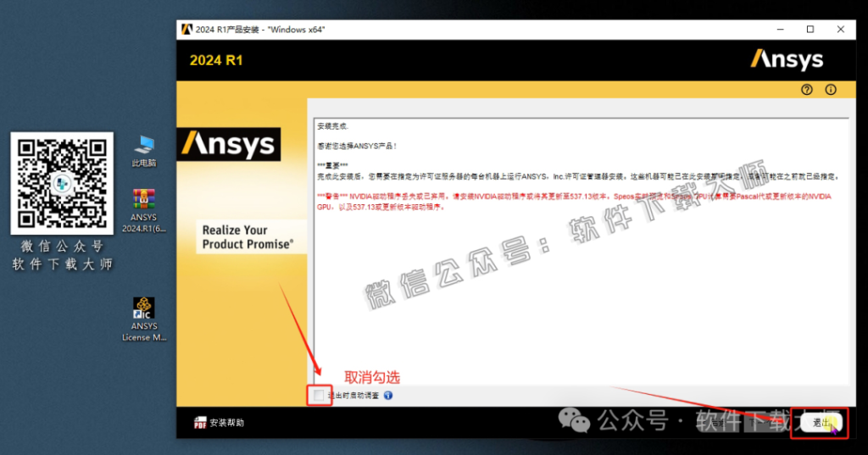This screenshot has width=868, height=455.
Task: Click the 感谢您选择ANSYS产品 line
Action: pos(357,146)
